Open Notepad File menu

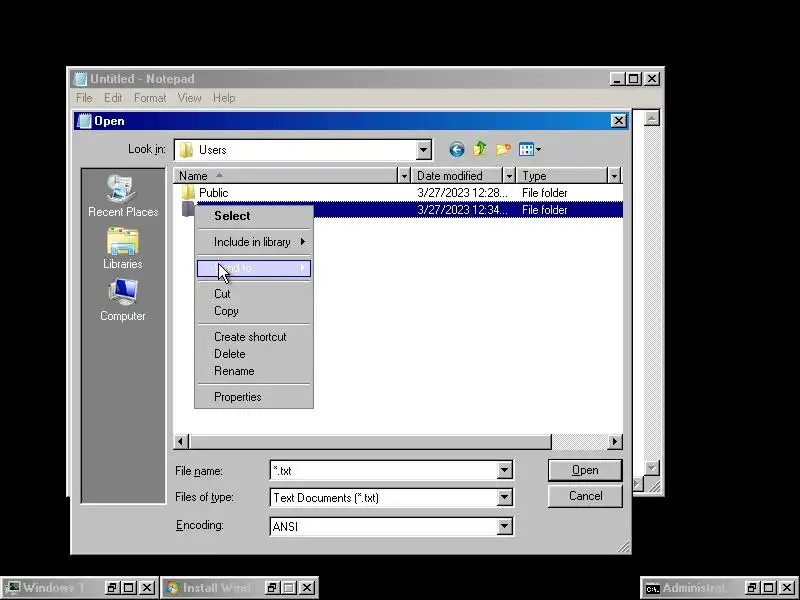click(x=84, y=98)
